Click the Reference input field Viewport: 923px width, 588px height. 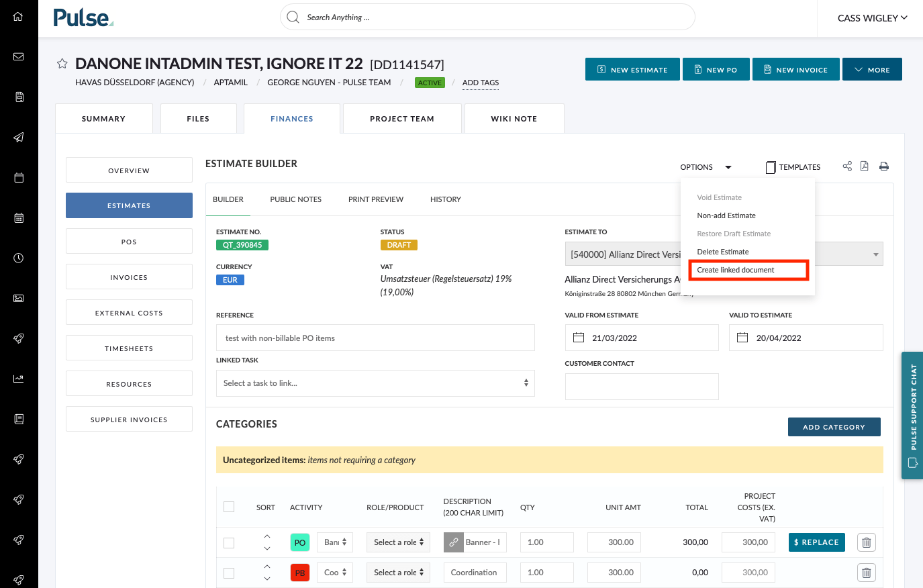(375, 338)
